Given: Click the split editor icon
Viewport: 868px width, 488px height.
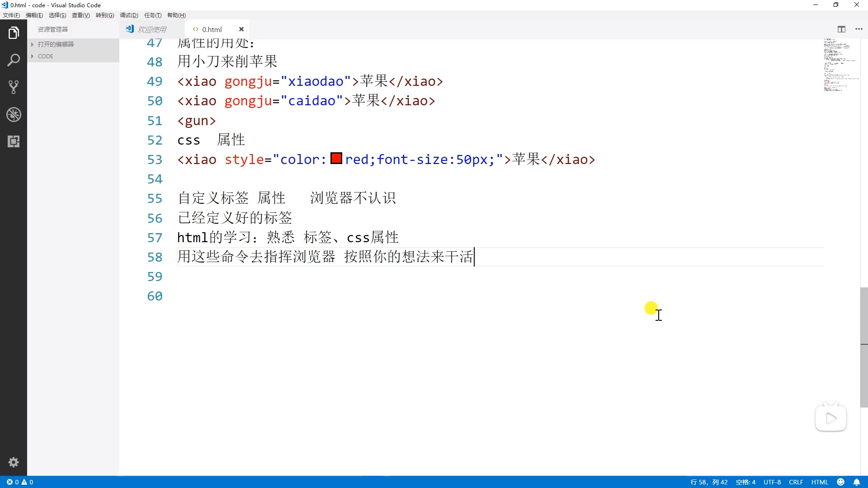Looking at the screenshot, I should 841,29.
